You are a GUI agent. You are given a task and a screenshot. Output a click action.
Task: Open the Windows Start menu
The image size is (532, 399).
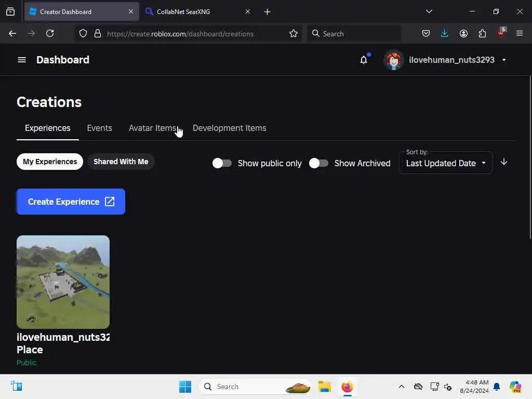tap(185, 387)
